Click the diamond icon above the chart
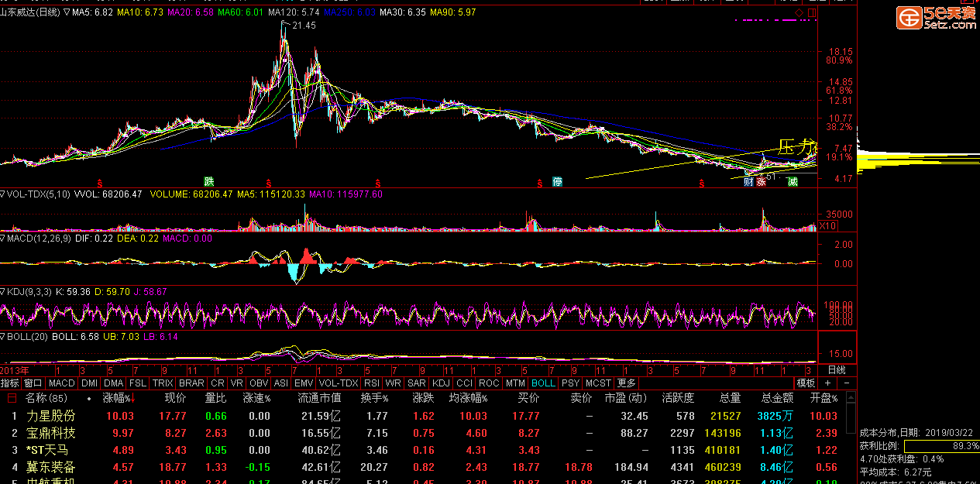The height and width of the screenshot is (484, 980). coord(799,13)
